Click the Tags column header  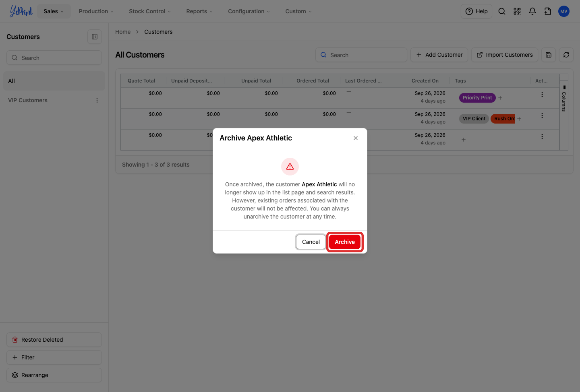[460, 81]
